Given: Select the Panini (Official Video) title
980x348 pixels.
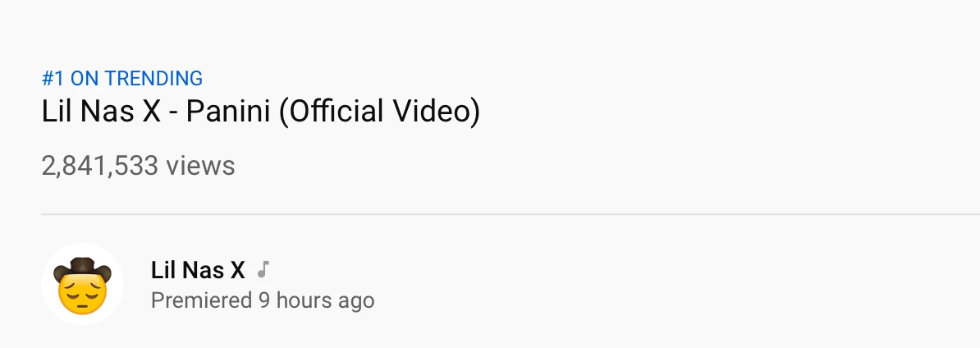Looking at the screenshot, I should click(260, 112).
